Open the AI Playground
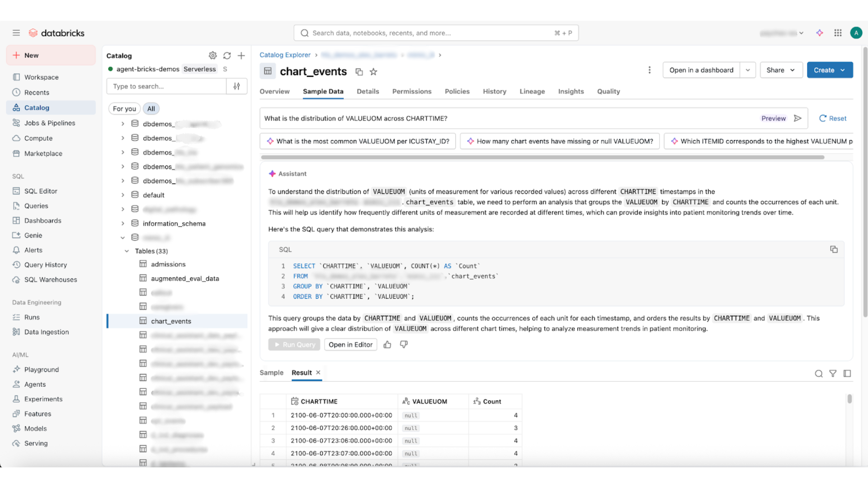The width and height of the screenshot is (868, 488). 41,369
